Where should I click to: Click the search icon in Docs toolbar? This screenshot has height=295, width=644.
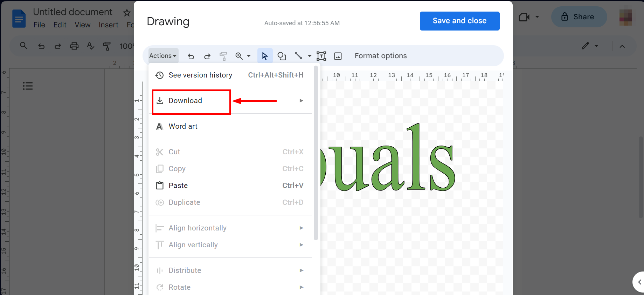(x=23, y=46)
